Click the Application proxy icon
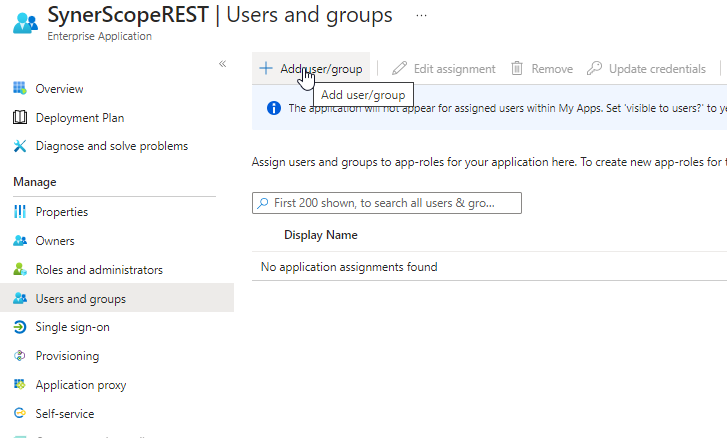Viewport: 727px width, 438px height. (20, 385)
